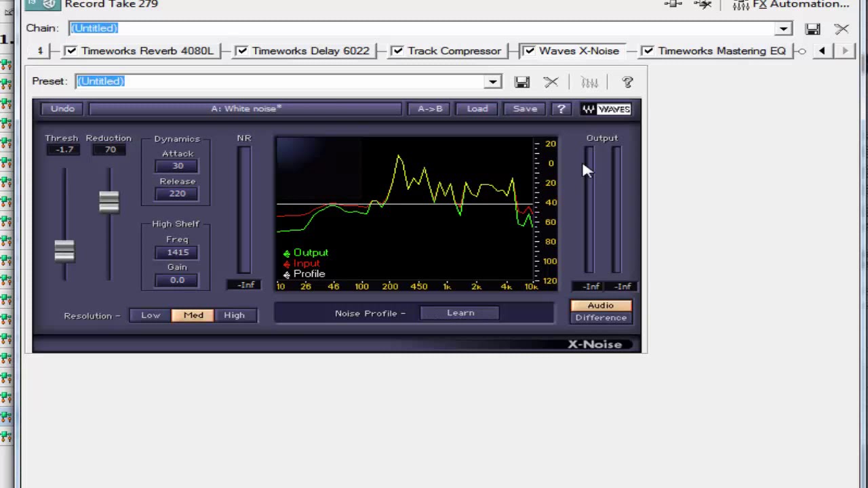This screenshot has height=488, width=868.
Task: Click the Release value field 220
Action: pyautogui.click(x=178, y=194)
